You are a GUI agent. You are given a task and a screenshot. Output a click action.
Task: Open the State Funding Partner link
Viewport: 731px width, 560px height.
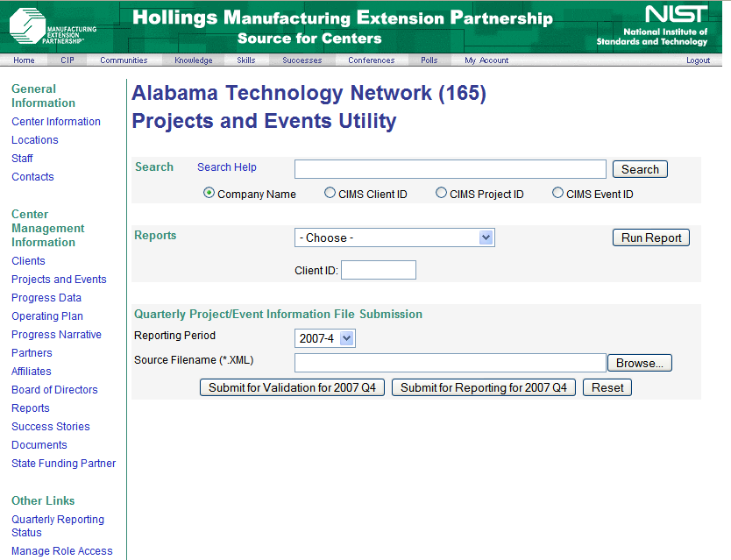point(63,463)
